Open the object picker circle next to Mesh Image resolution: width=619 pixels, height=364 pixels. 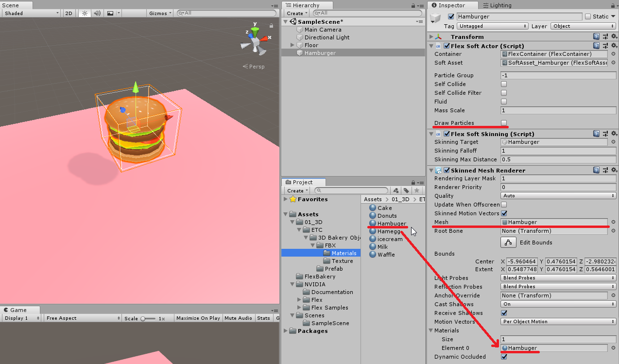(x=612, y=222)
